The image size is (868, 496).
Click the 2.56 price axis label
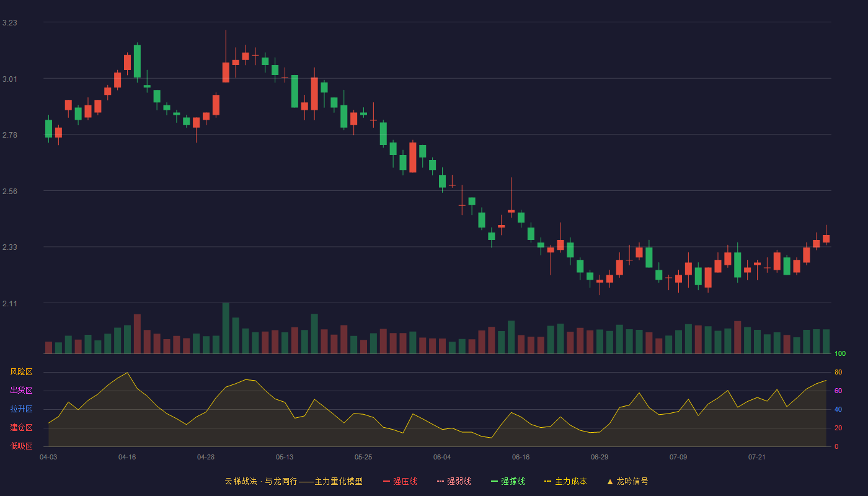point(9,192)
